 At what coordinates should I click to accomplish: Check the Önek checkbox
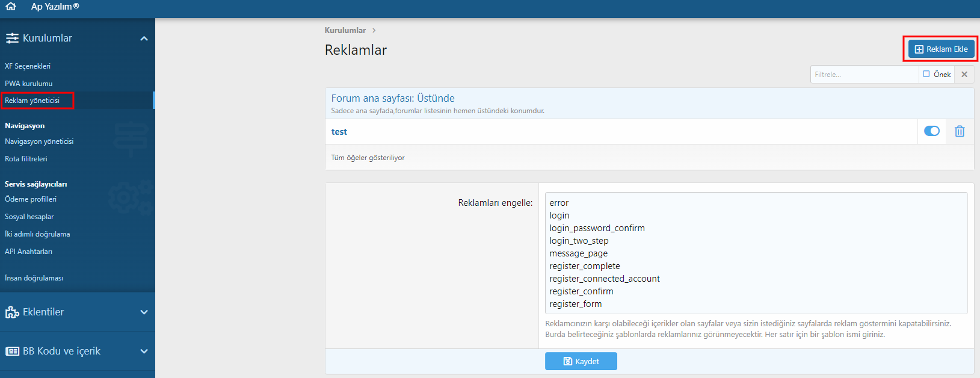[x=926, y=74]
